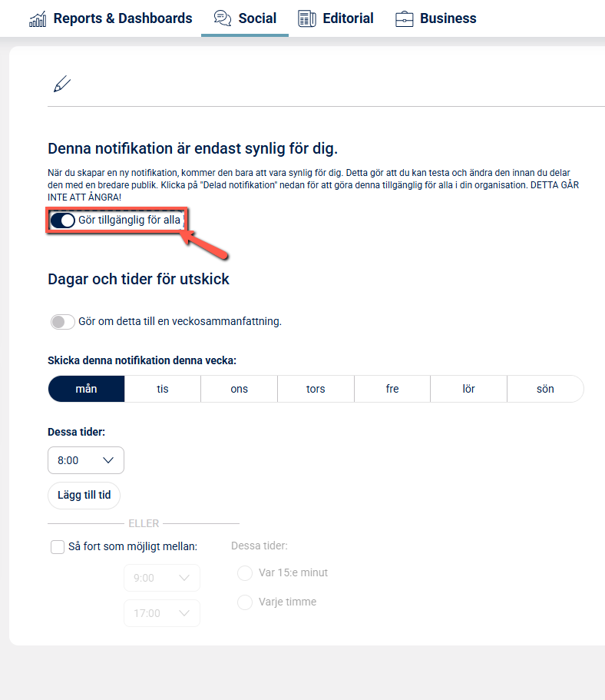This screenshot has height=700, width=605.
Task: Click the Social speech bubbles icon
Action: click(223, 18)
